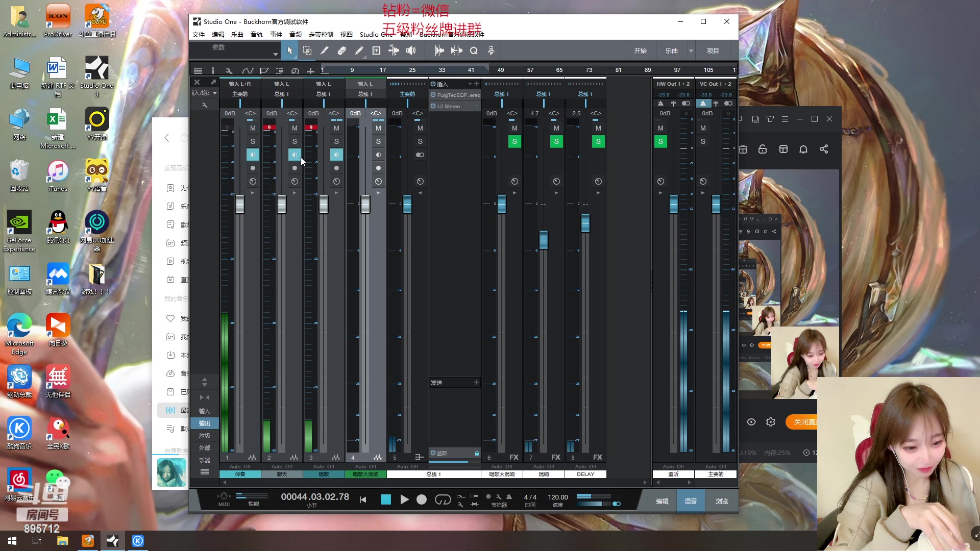980x551 pixels.
Task: Toggle the loop button in transport
Action: click(x=443, y=499)
